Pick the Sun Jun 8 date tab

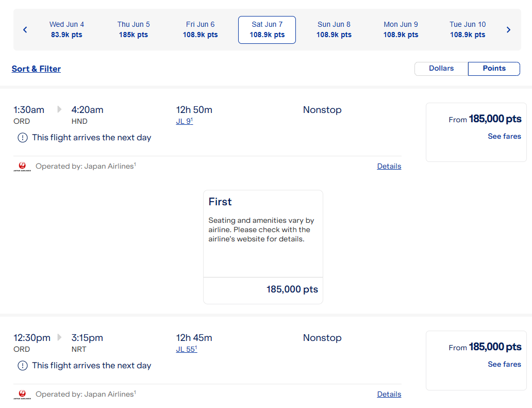[x=334, y=30]
